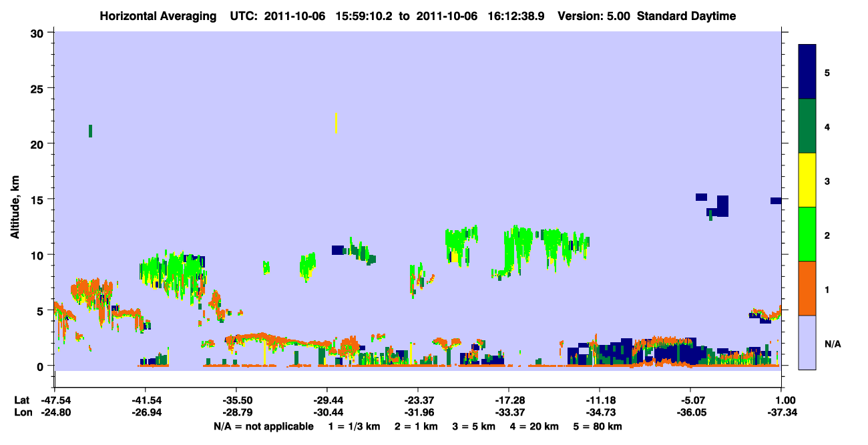The image size is (868, 445).
Task: Click the 'Lat' row label
Action: (x=22, y=400)
